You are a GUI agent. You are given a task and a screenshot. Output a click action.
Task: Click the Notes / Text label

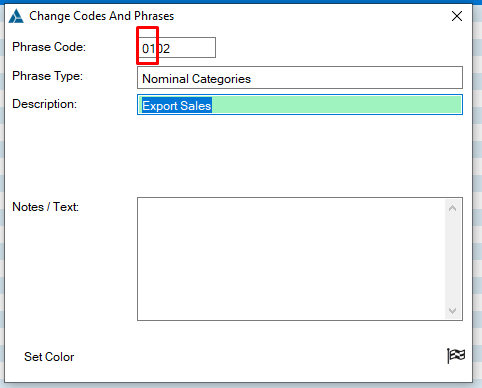click(x=45, y=207)
